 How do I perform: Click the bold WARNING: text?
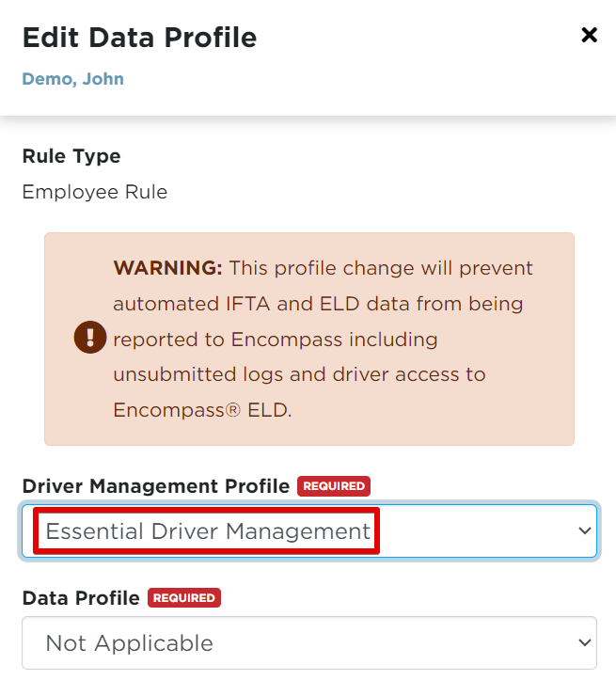167,268
